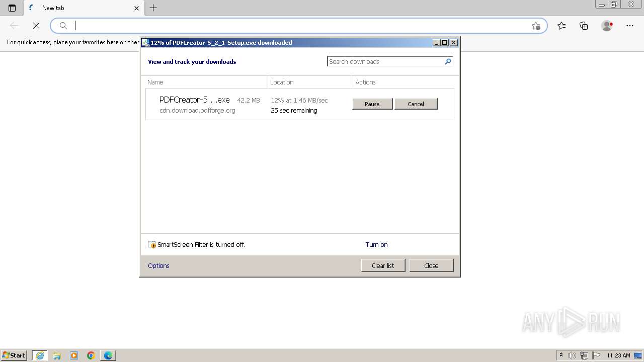Open a new tab with plus icon
Viewport: 644px width, 362px height.
coord(153,8)
